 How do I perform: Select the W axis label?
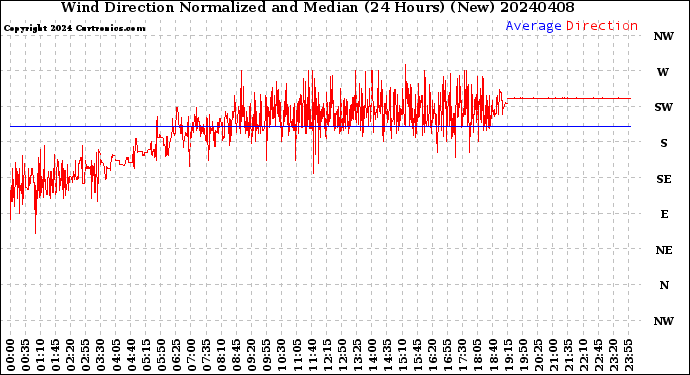(663, 72)
